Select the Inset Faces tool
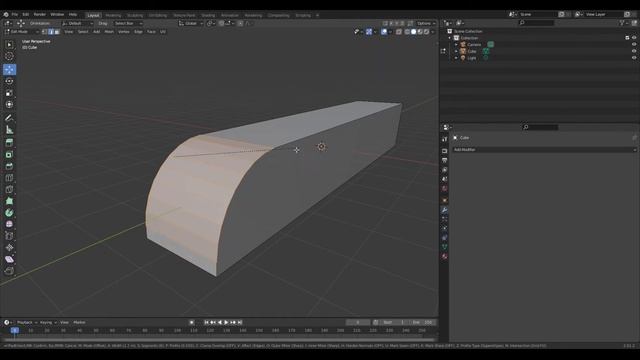The image size is (640, 360). [9, 155]
